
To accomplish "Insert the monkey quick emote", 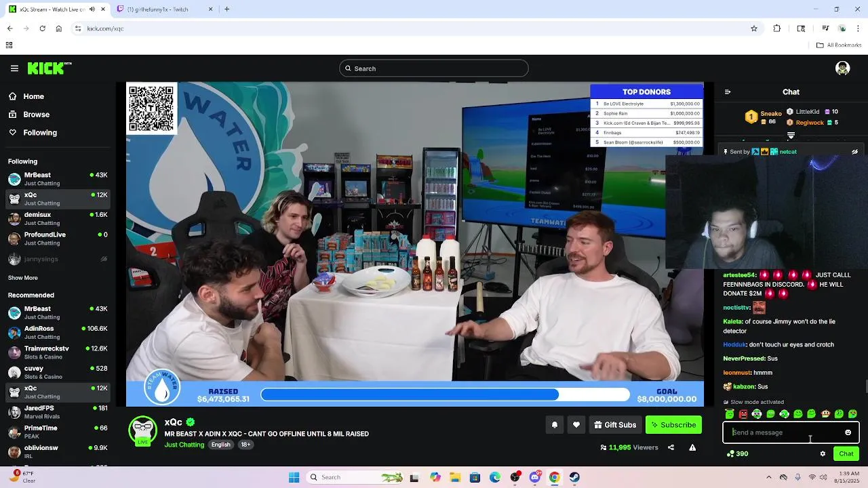I will coord(825,414).
